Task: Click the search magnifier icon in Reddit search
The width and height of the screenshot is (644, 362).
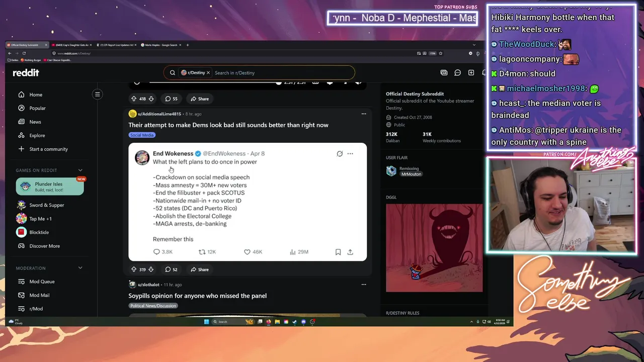Action: tap(173, 73)
